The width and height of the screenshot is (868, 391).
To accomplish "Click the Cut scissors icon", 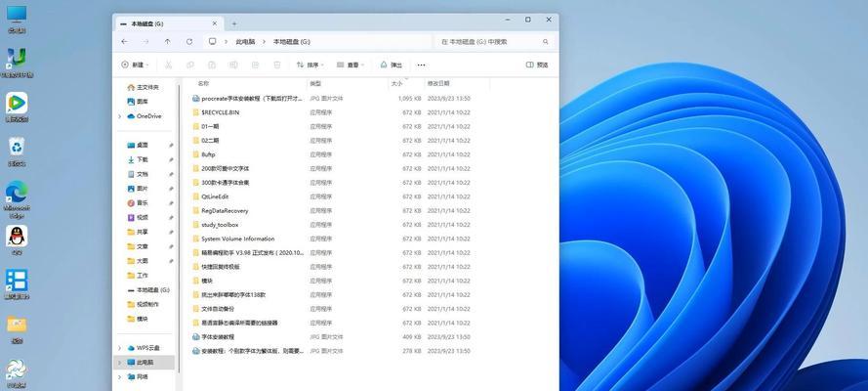I will 168,65.
